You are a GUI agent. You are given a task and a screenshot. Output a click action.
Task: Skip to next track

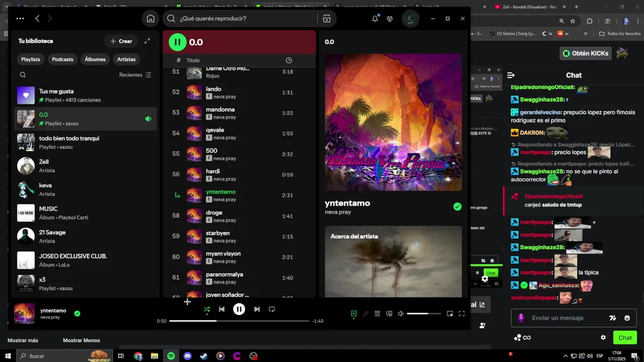(257, 309)
